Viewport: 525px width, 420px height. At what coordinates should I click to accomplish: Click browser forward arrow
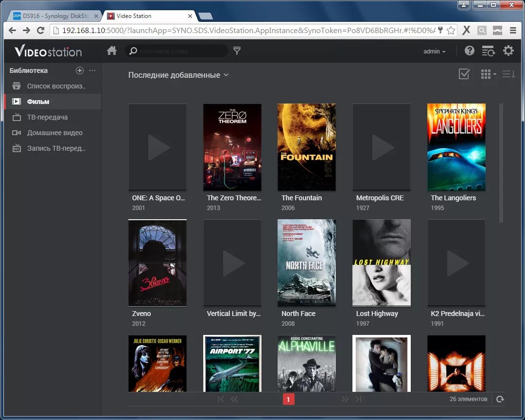click(26, 31)
